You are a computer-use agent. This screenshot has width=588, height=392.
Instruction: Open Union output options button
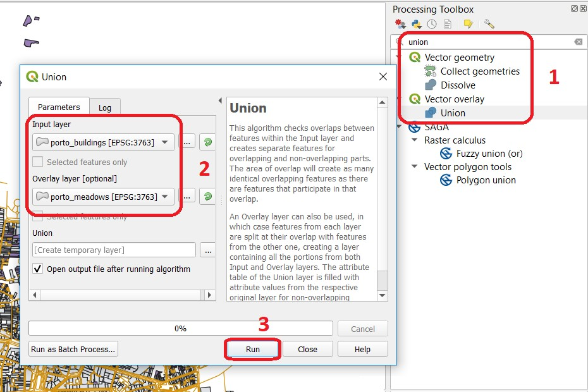pyautogui.click(x=208, y=250)
